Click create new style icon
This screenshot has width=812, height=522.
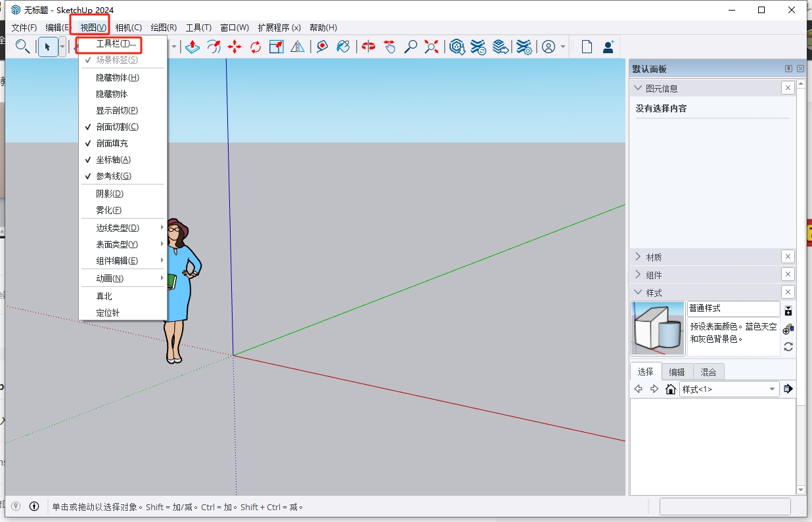pyautogui.click(x=788, y=329)
